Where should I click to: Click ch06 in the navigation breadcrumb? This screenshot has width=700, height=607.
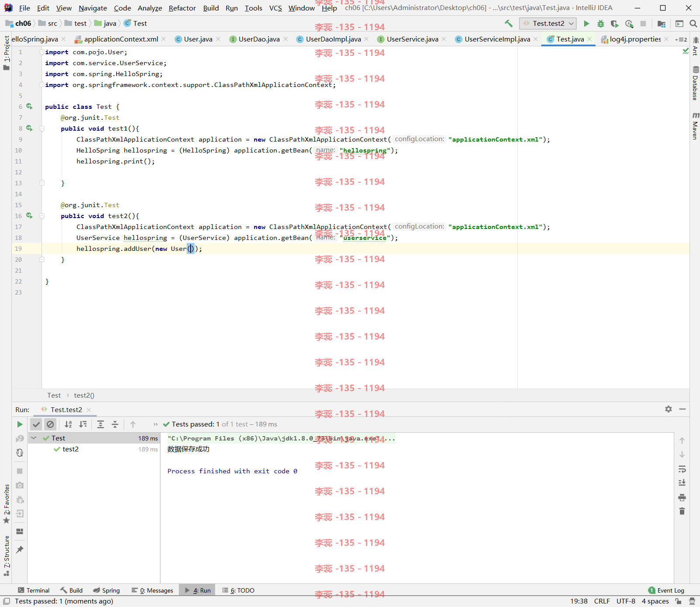[x=18, y=24]
